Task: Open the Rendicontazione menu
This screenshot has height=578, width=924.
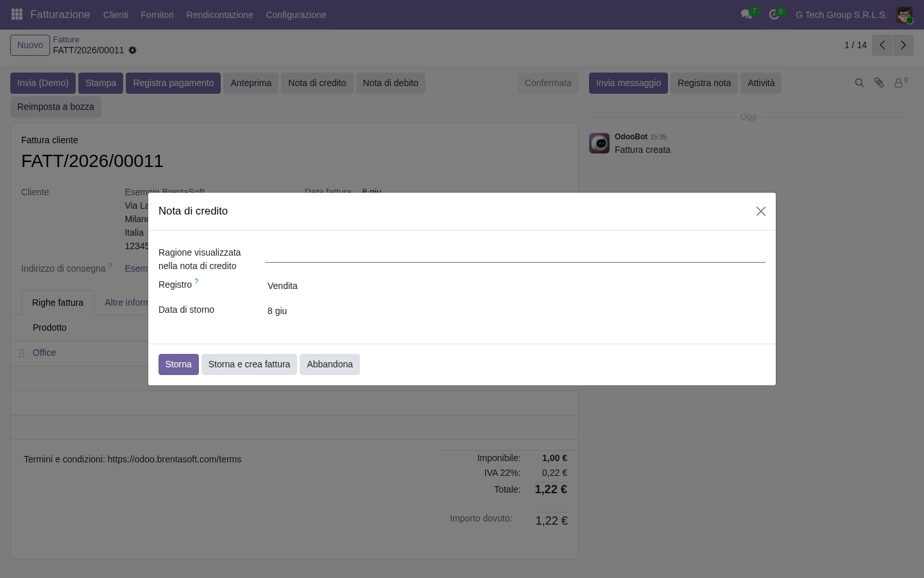Action: point(219,14)
